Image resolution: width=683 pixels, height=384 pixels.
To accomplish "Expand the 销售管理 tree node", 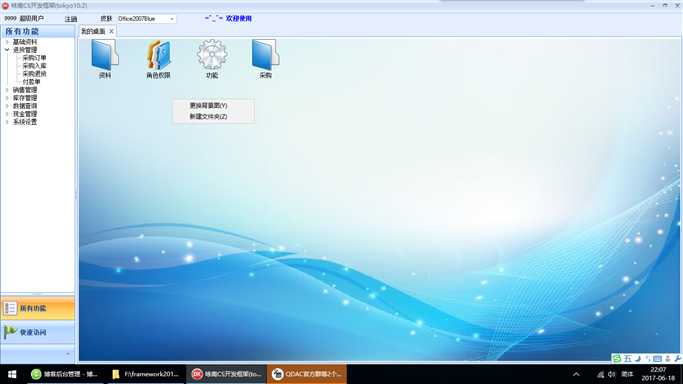I will pyautogui.click(x=7, y=90).
